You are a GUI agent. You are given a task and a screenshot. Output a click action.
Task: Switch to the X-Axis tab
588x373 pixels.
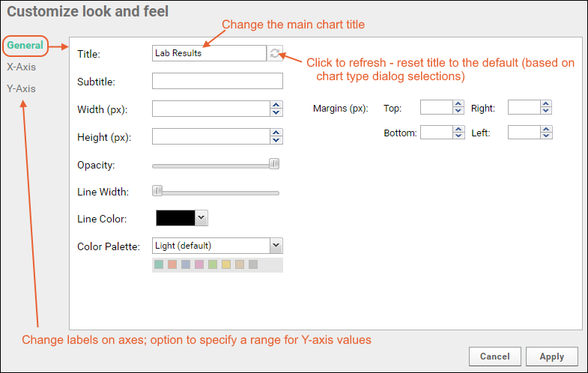21,67
